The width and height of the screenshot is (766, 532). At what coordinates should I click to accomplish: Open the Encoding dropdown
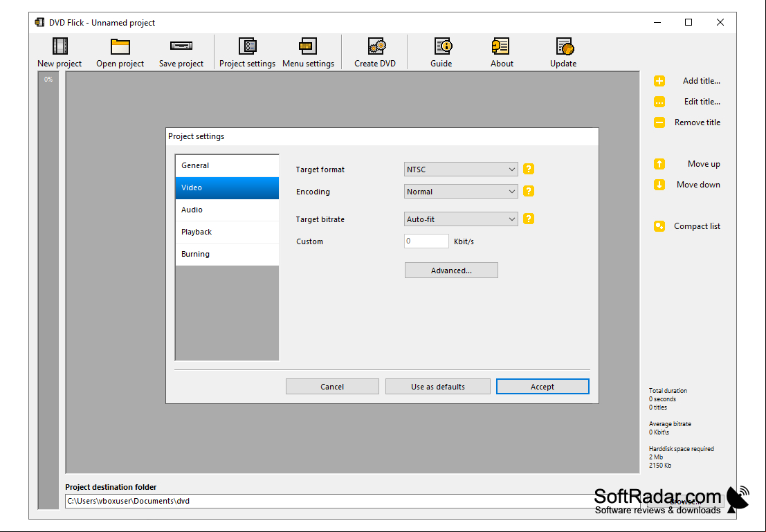(461, 192)
